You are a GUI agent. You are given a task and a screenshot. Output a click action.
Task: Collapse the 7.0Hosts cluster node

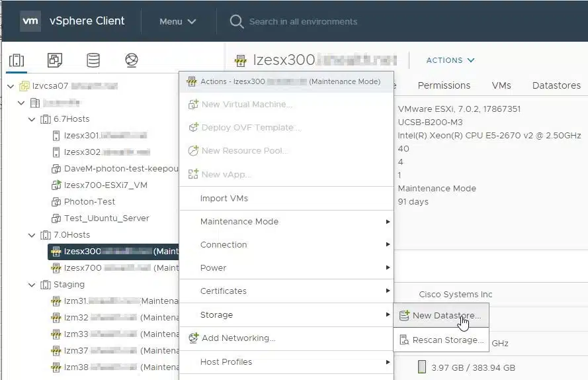coord(32,235)
